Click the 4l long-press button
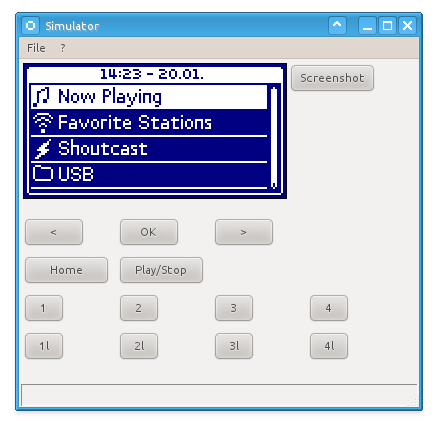This screenshot has height=429, width=438. click(x=329, y=346)
